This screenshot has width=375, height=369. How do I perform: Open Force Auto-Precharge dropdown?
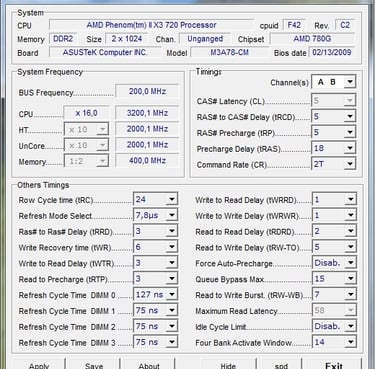click(x=334, y=263)
